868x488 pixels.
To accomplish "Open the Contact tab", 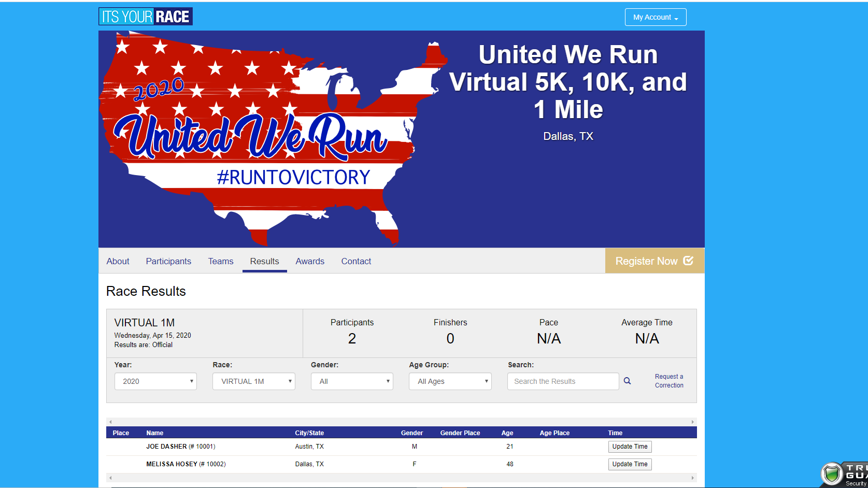I will (356, 261).
